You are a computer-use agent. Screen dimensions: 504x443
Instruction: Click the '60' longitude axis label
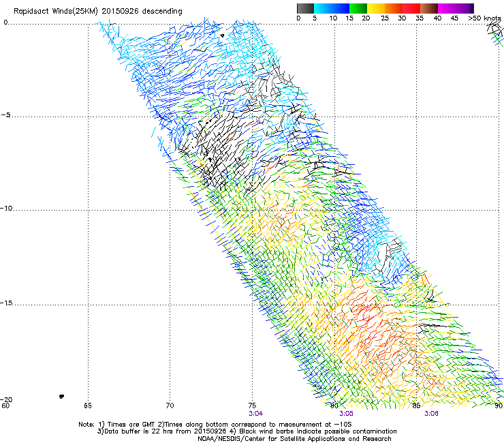[x=5, y=406]
